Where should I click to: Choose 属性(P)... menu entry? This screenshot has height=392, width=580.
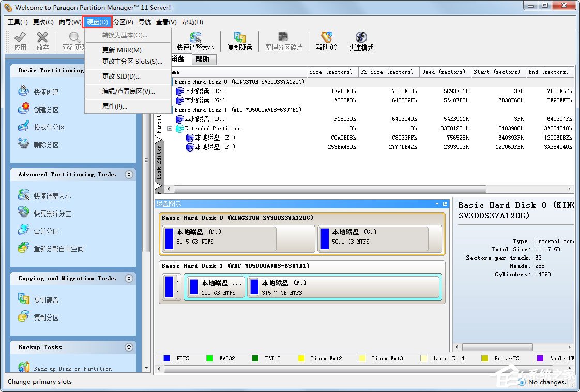coord(128,107)
